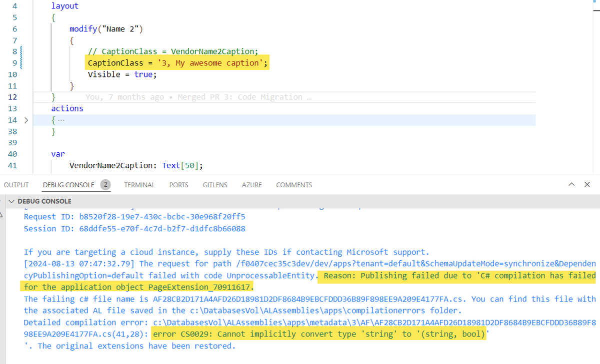Click the commented CaptionClass = VendorName2Caption line

(x=173, y=51)
